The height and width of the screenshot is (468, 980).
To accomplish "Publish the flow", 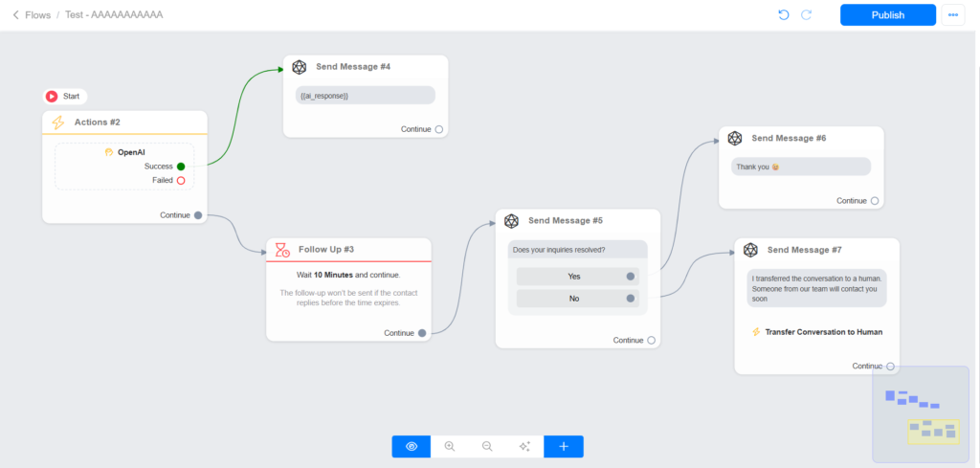I will pos(887,15).
